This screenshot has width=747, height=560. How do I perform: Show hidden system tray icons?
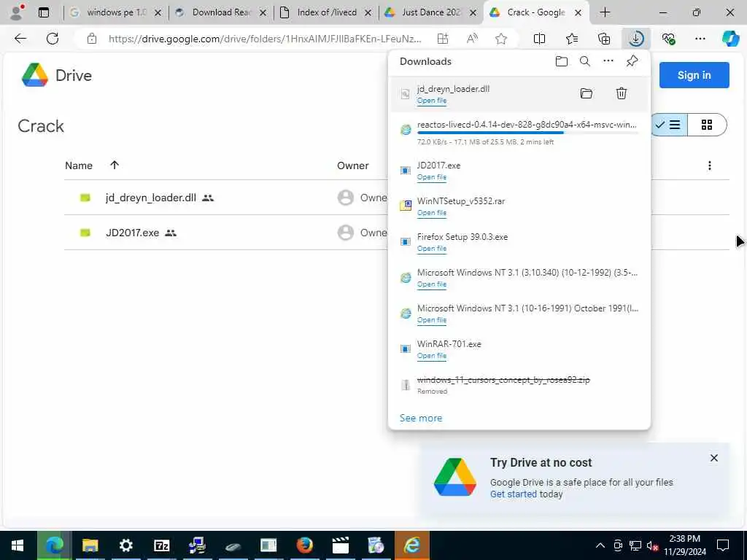click(x=600, y=545)
